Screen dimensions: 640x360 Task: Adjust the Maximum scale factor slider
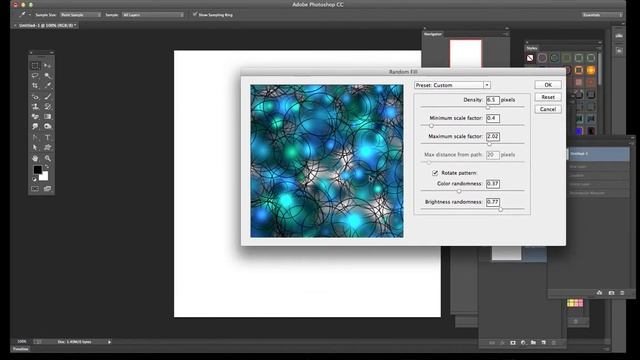pyautogui.click(x=489, y=144)
